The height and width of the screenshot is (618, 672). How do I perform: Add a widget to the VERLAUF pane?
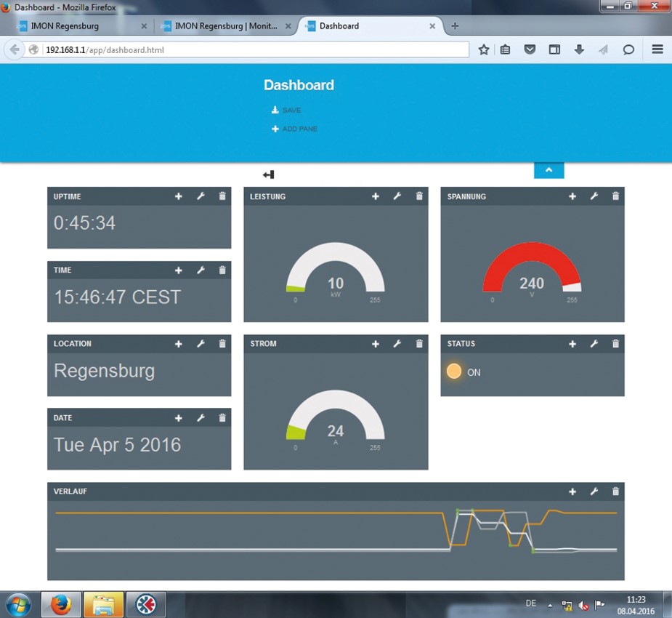click(572, 492)
